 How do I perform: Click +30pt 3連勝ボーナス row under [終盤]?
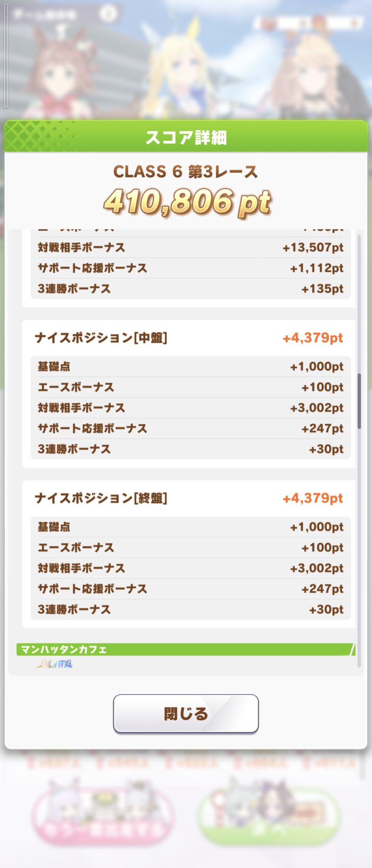(190, 609)
